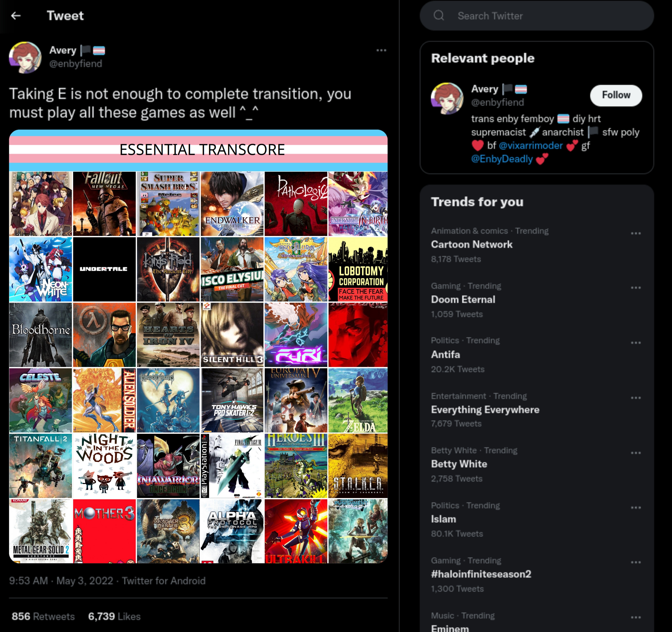Open more options for Islam trend
This screenshot has height=632, width=672.
click(636, 508)
